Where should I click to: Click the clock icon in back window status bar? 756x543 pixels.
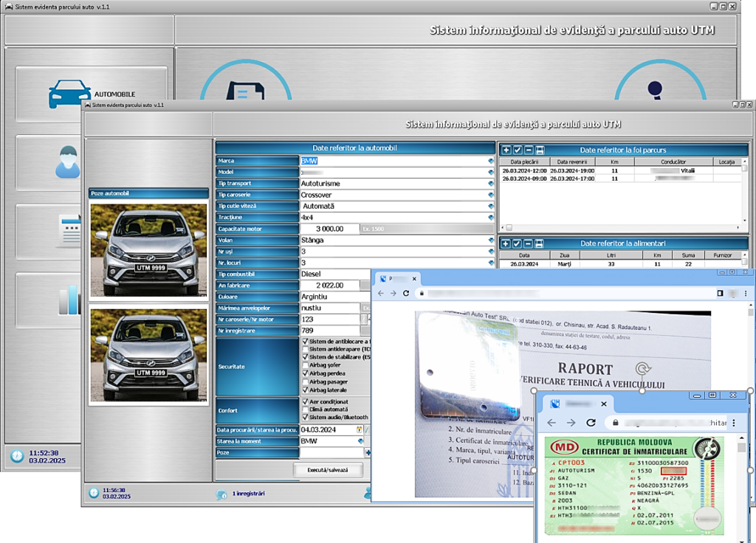pos(17,456)
